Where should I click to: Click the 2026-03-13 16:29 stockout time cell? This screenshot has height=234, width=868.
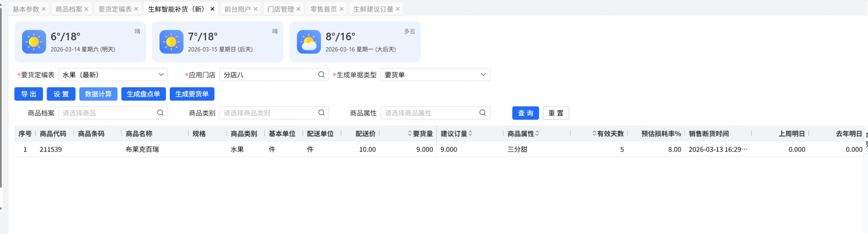pyautogui.click(x=718, y=149)
